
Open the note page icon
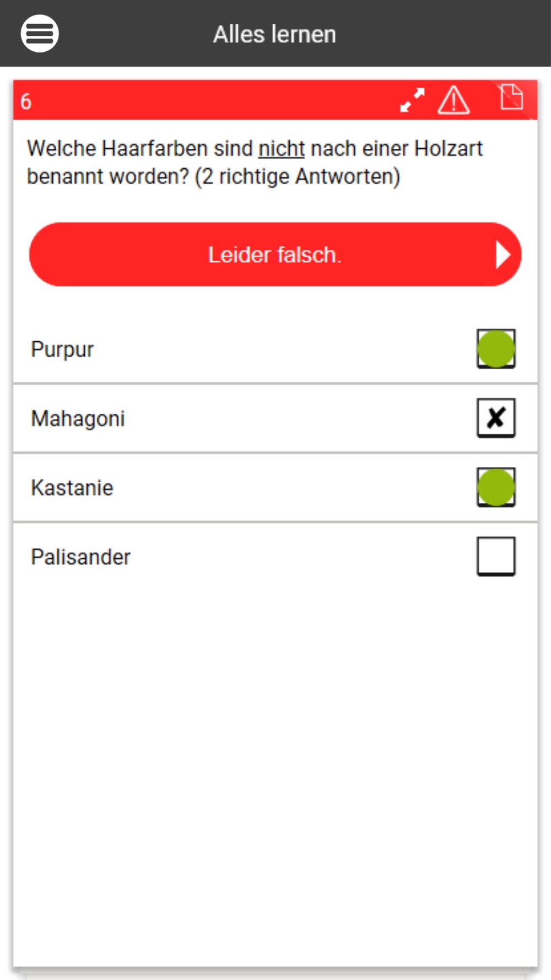tap(511, 97)
